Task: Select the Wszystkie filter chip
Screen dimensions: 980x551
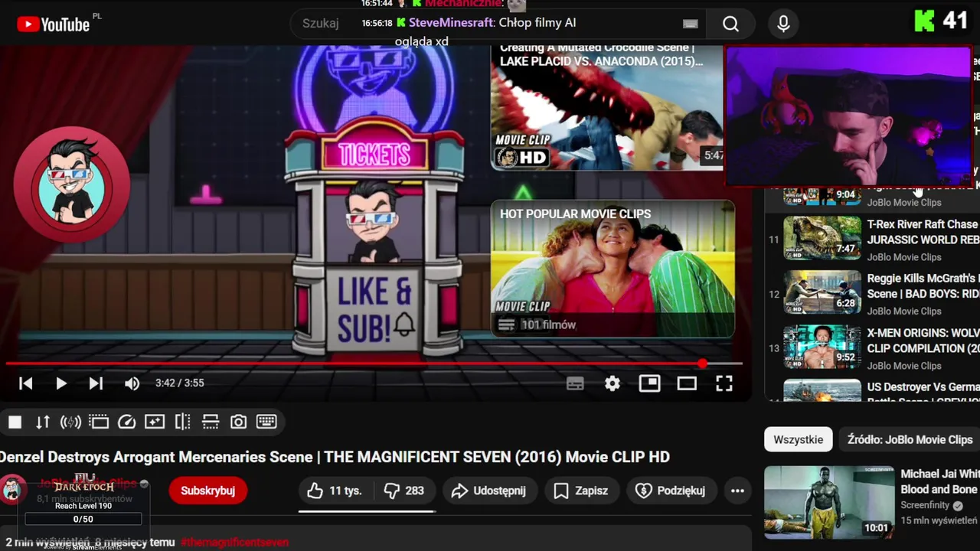Action: tap(798, 439)
